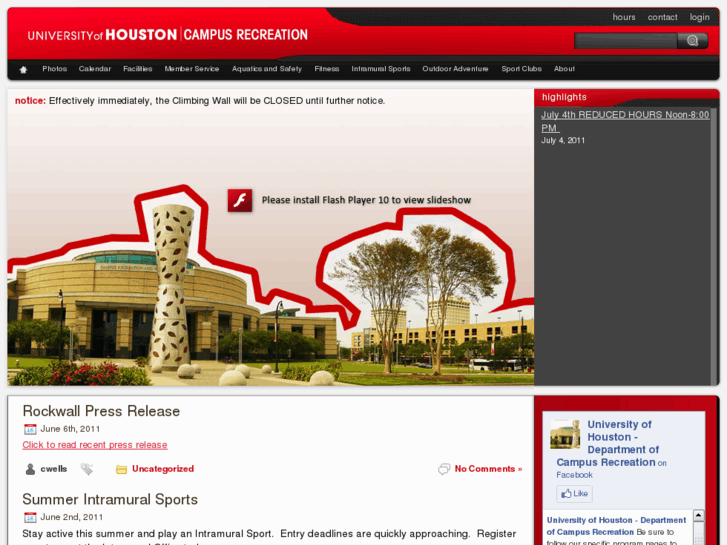This screenshot has height=545, width=727.
Task: Click the tags icon in Rockwall post
Action: (x=87, y=469)
